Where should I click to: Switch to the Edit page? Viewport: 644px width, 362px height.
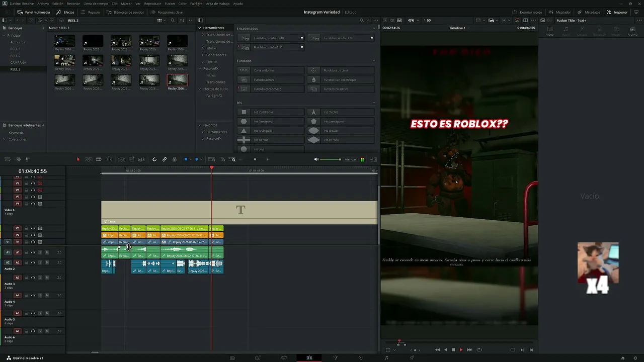tap(309, 358)
